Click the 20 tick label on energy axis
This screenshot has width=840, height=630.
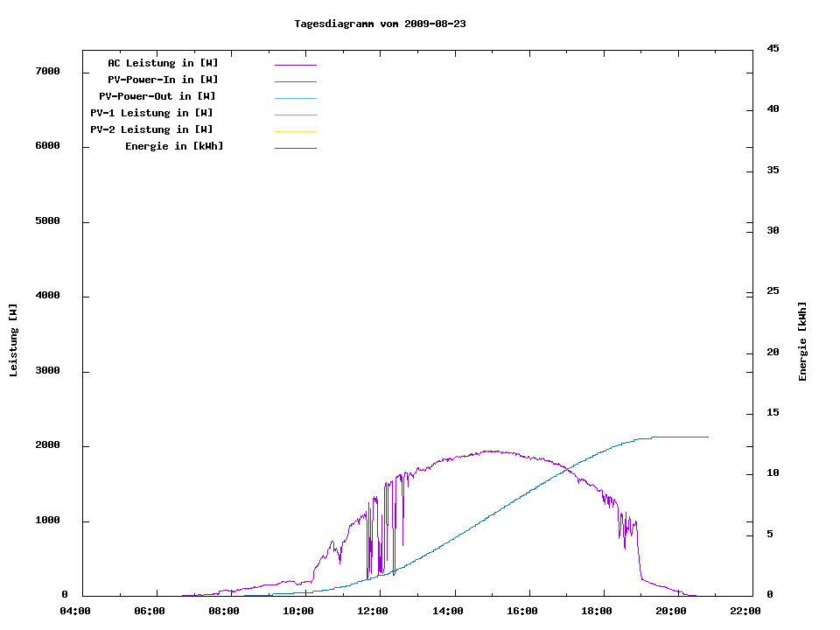tap(773, 353)
